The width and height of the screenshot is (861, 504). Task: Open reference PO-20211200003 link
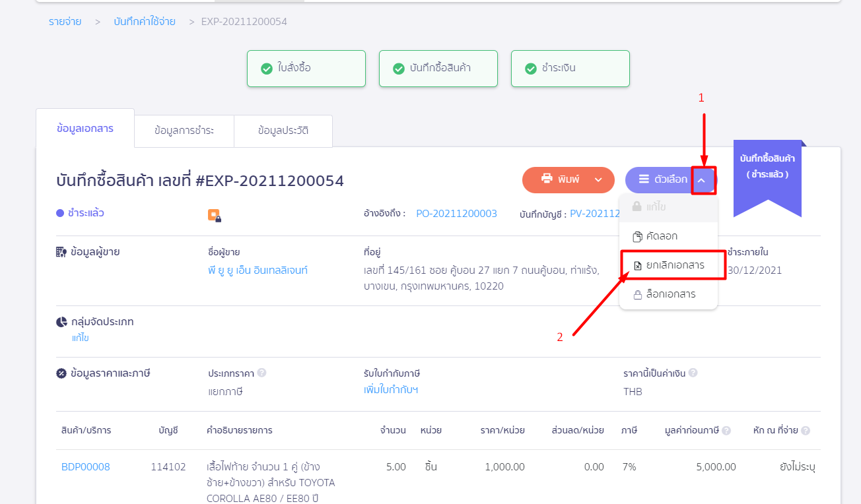coord(457,214)
